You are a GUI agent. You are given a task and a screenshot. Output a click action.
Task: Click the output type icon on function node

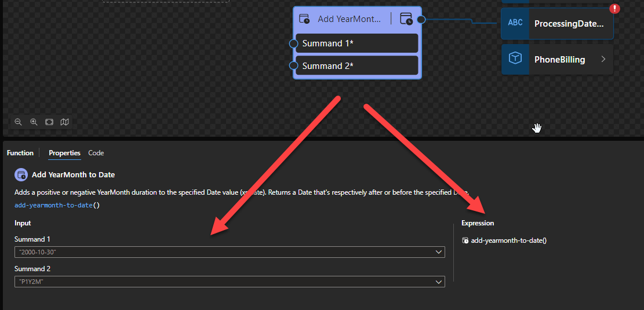click(406, 19)
